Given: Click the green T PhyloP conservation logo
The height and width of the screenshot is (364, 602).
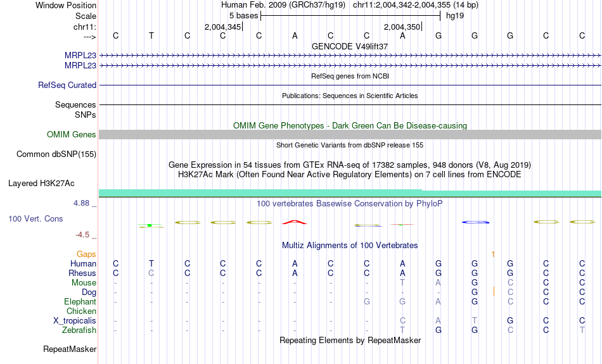Looking at the screenshot, I should 151,225.
